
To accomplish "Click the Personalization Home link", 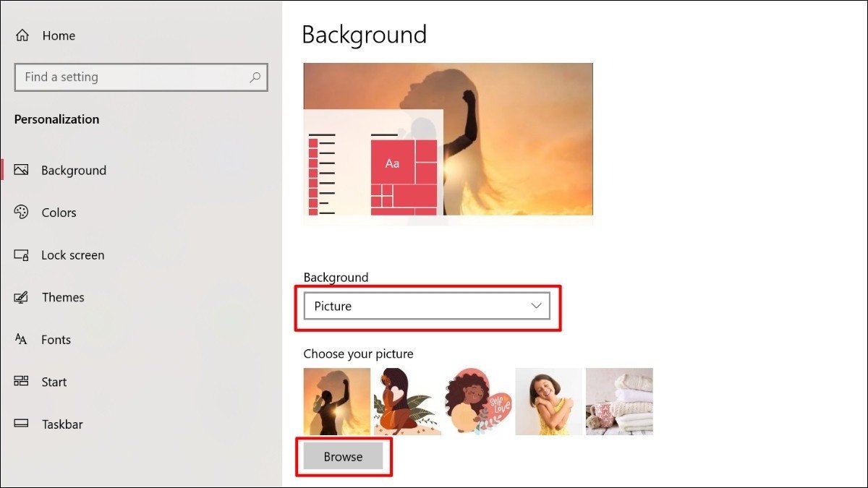I will [x=59, y=35].
